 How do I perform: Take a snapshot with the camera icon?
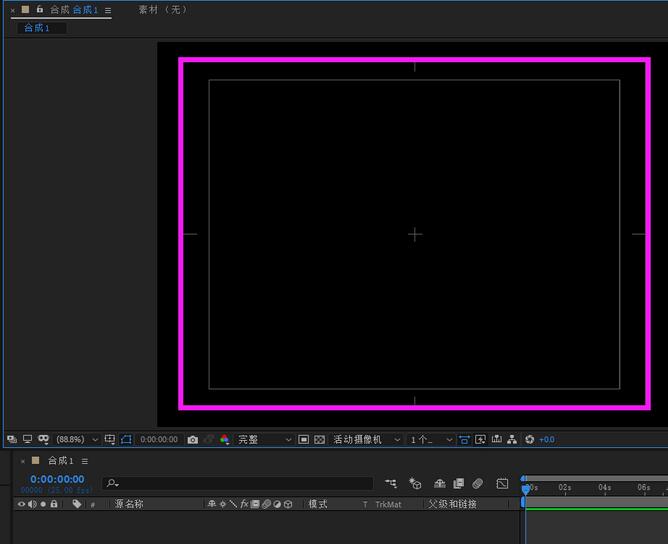point(193,439)
